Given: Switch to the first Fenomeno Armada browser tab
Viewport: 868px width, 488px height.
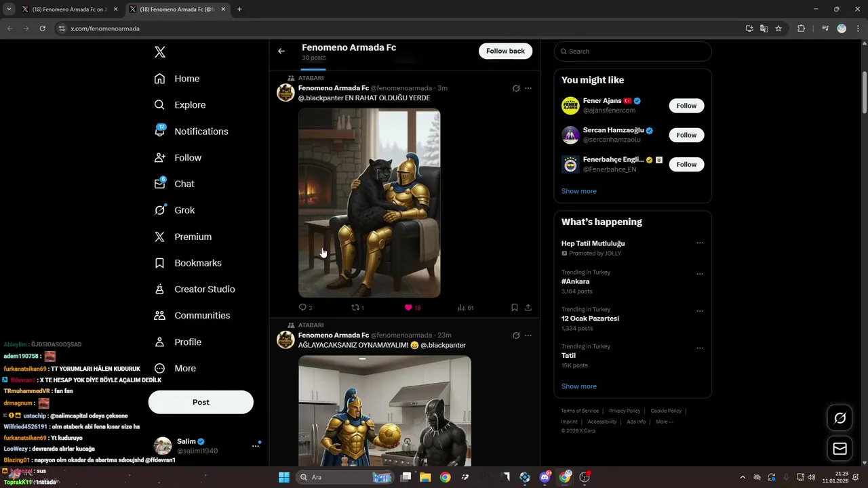Looking at the screenshot, I should pos(69,9).
